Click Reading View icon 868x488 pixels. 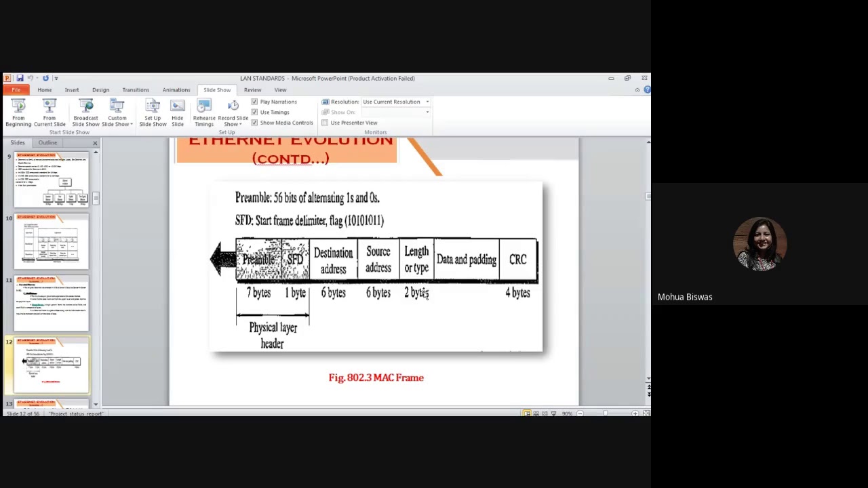[x=545, y=413]
